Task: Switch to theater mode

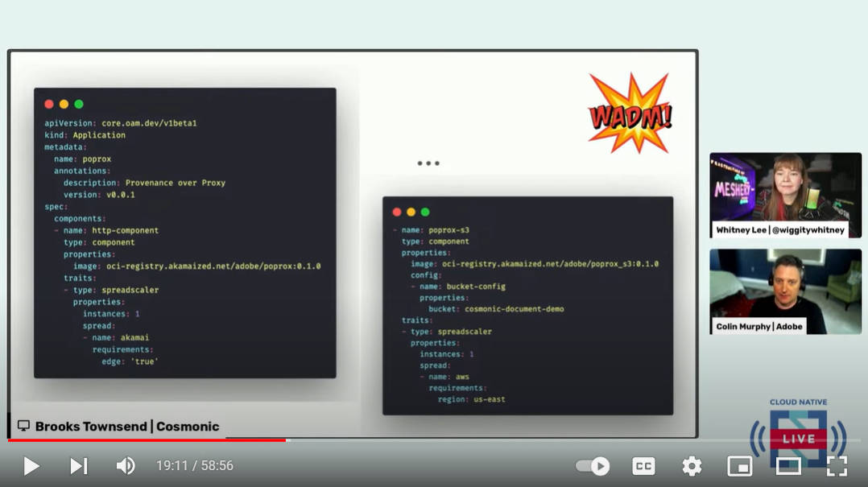Action: tap(788, 466)
